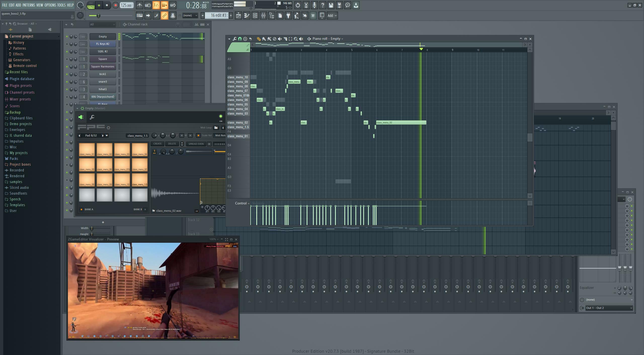Image resolution: width=644 pixels, height=355 pixels.
Task: Toggle the FPC pad Solo button
Action: pos(190,135)
